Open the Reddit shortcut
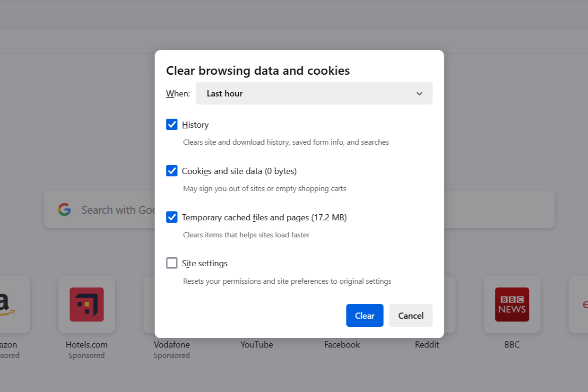The height and width of the screenshot is (392, 588). tap(427, 345)
